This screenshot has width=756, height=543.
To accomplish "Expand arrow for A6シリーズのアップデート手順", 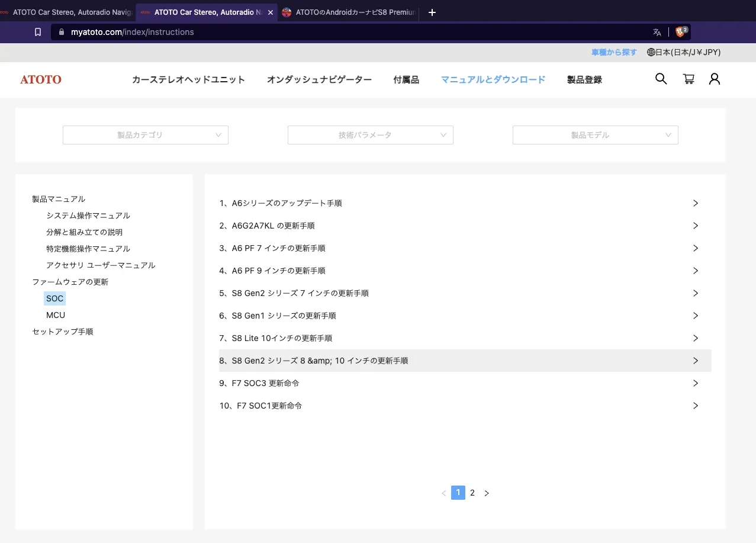I will click(696, 203).
